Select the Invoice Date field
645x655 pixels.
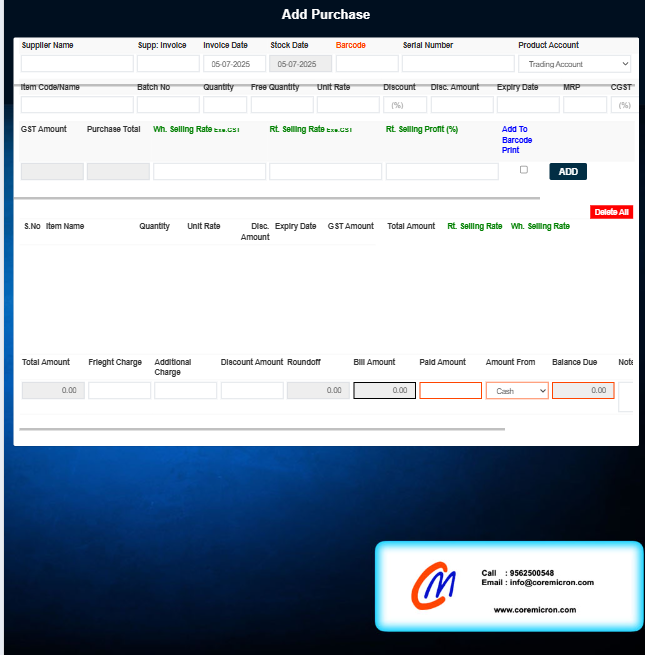pos(234,64)
